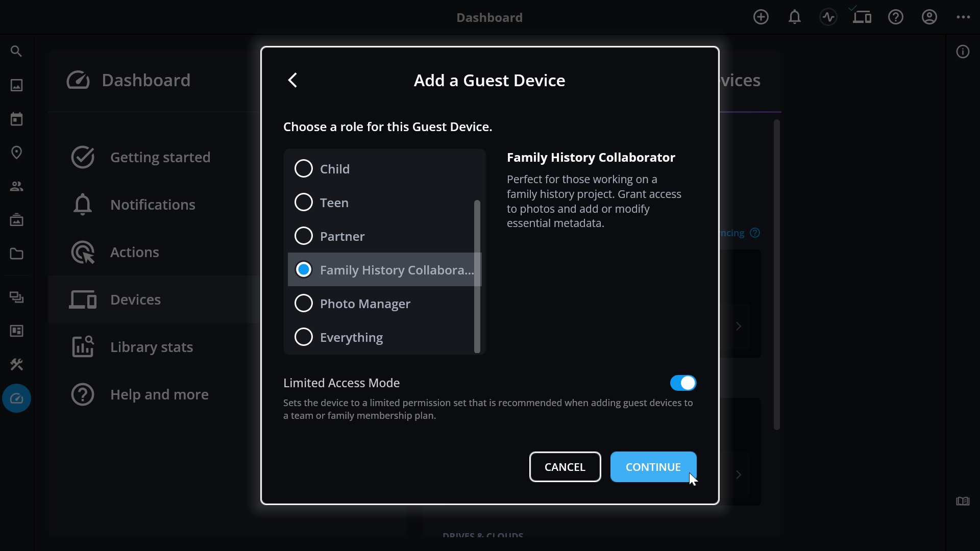Open Library stats in dashboard menu
Image resolution: width=980 pixels, height=551 pixels.
tap(151, 347)
